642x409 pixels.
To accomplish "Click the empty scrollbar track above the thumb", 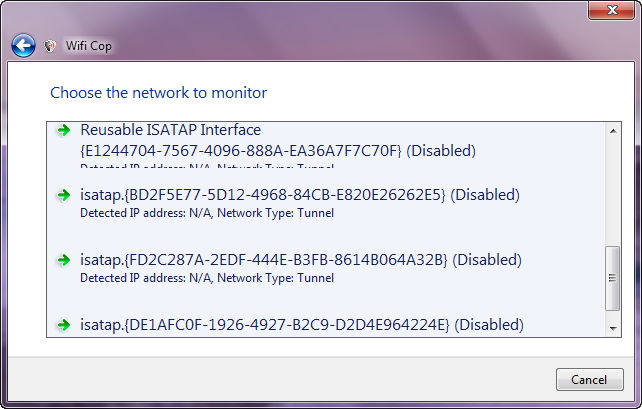I will click(613, 190).
